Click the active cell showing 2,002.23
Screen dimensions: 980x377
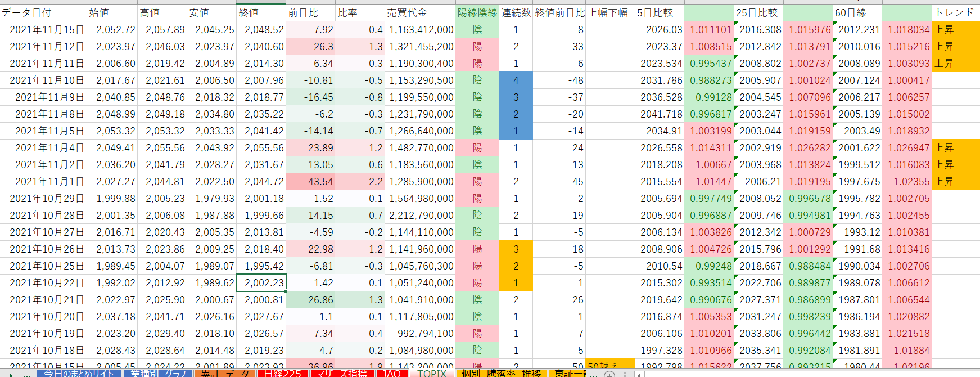[x=261, y=283]
